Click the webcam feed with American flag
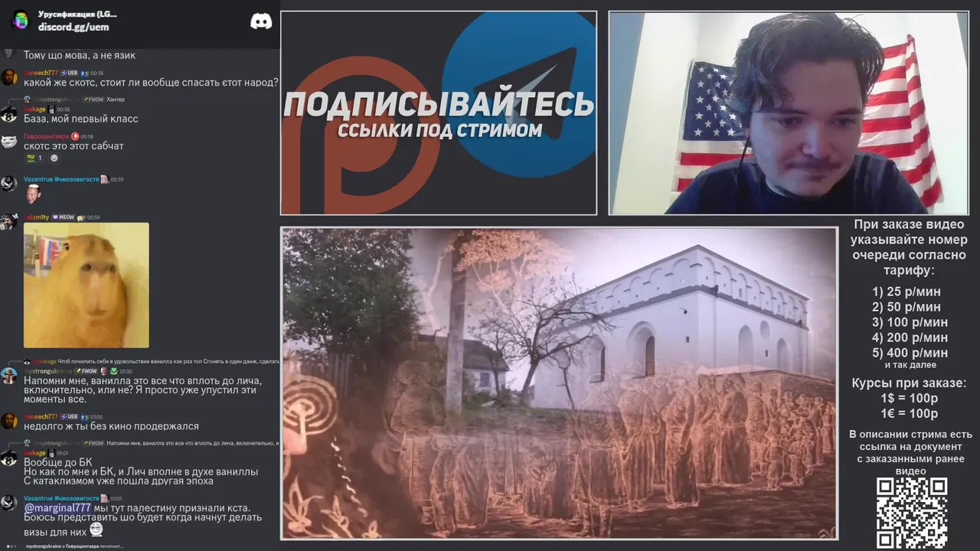980x551 pixels. tap(789, 113)
